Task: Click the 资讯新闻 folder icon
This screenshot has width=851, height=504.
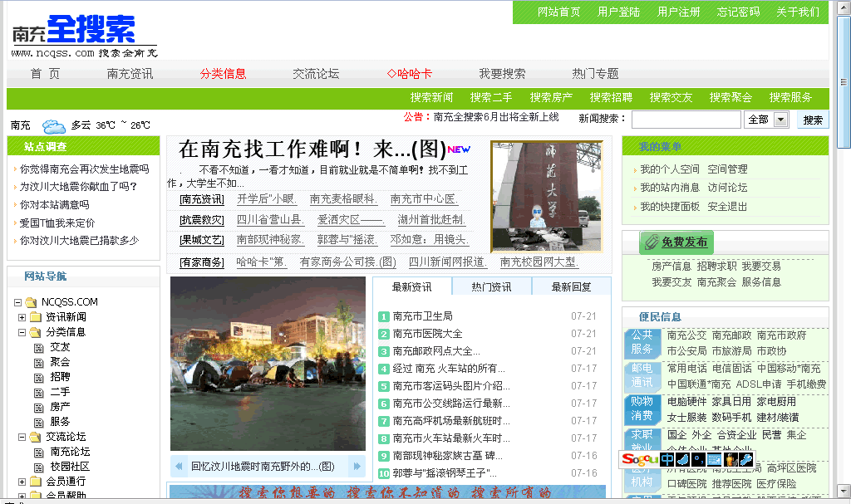Action: pos(36,317)
